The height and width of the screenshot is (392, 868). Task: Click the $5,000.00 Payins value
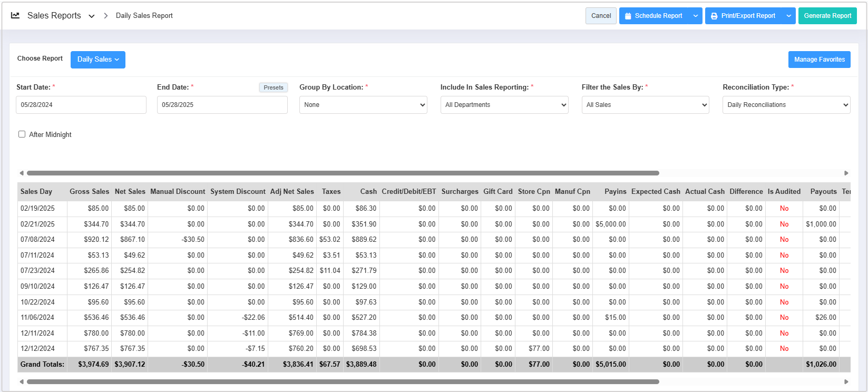[x=611, y=224]
